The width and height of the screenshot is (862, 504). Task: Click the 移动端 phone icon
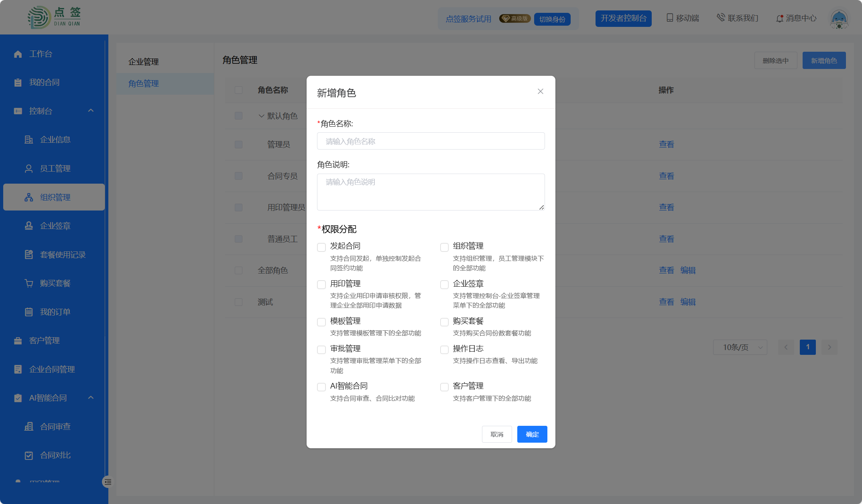tap(670, 18)
